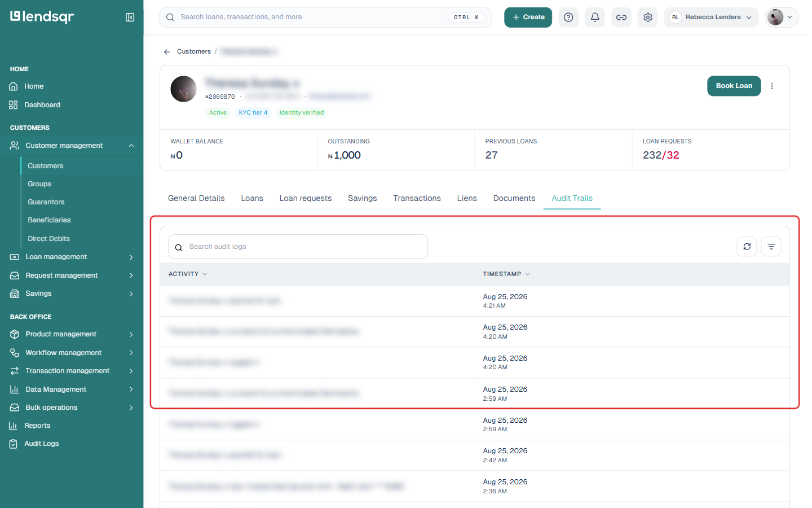Image resolution: width=812 pixels, height=508 pixels.
Task: Click the Book Loan button
Action: click(734, 86)
